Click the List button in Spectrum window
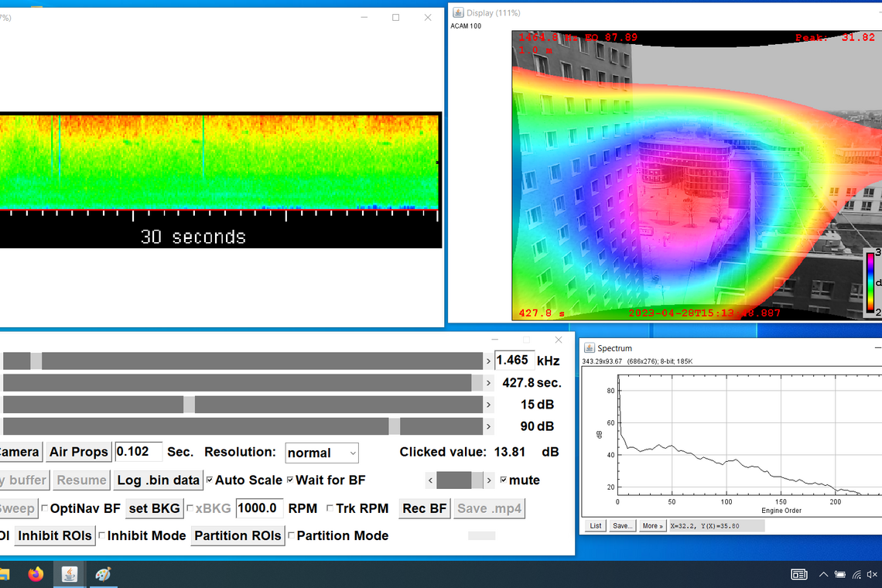This screenshot has width=882, height=588. tap(596, 526)
